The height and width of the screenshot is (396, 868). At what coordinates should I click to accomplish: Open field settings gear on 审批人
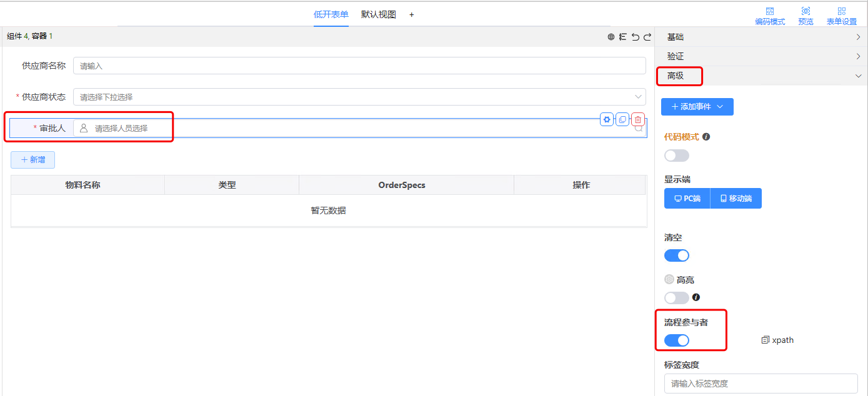(606, 119)
